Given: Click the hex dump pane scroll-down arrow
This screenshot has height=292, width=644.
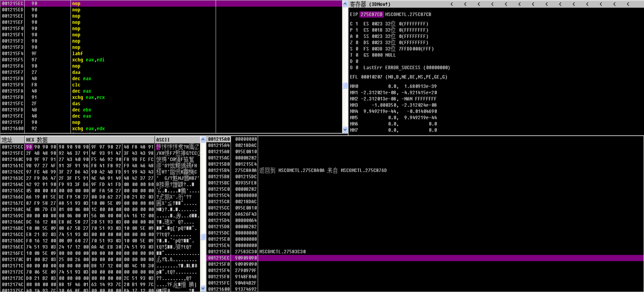Looking at the screenshot, I should point(203,288).
